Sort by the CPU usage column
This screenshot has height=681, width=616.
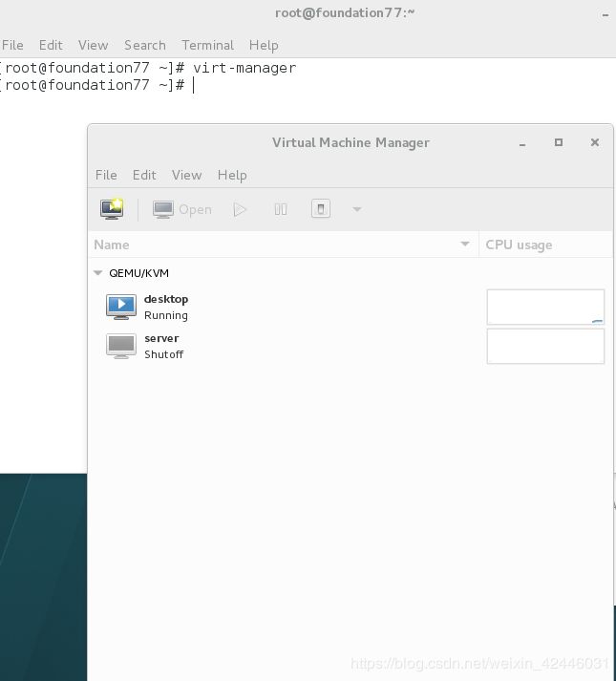(545, 245)
